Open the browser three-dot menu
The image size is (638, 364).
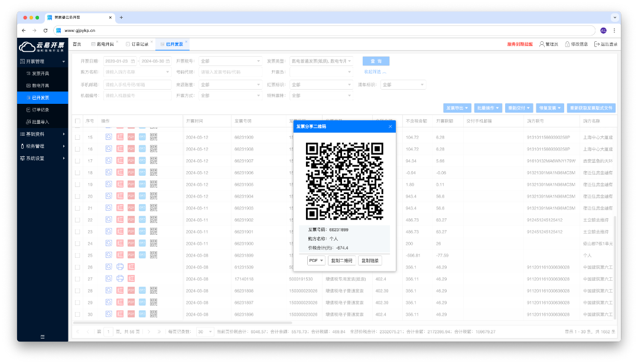tap(614, 31)
